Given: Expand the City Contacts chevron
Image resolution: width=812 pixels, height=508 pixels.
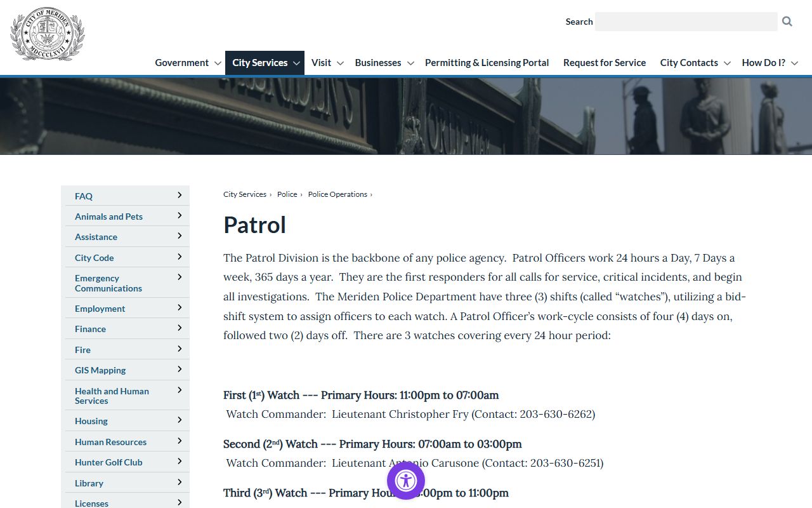Looking at the screenshot, I should click(x=727, y=63).
